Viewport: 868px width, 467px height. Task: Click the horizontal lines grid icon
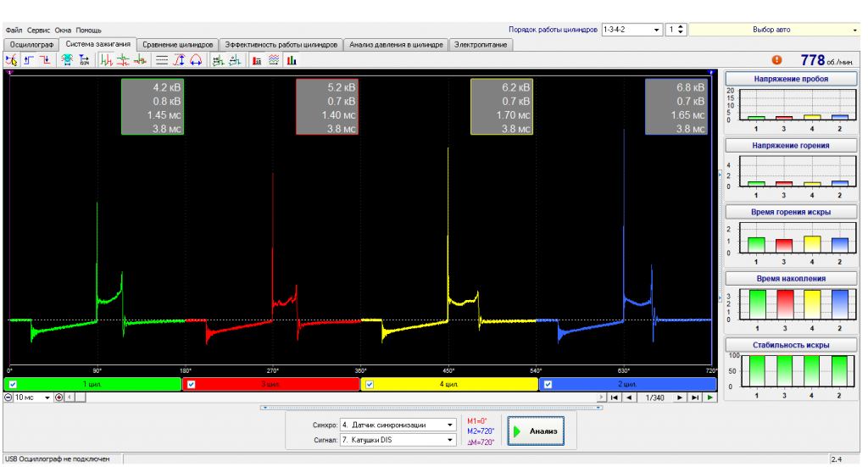coord(162,60)
